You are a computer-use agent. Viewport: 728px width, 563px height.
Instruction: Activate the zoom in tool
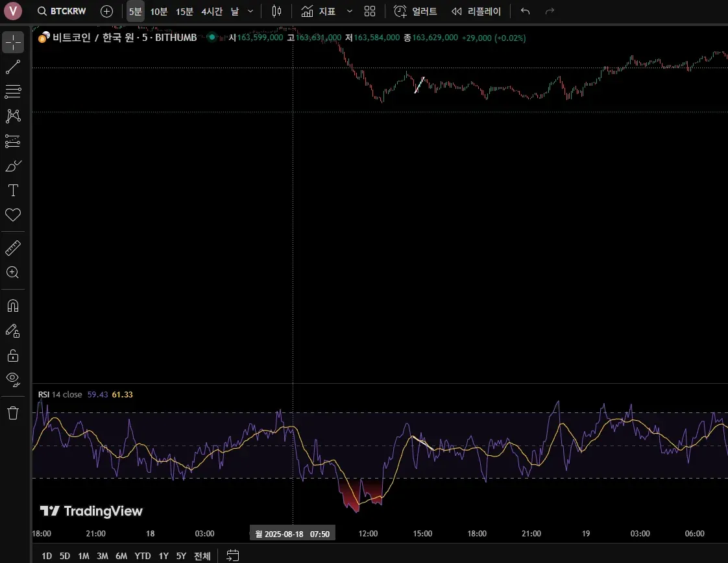13,273
